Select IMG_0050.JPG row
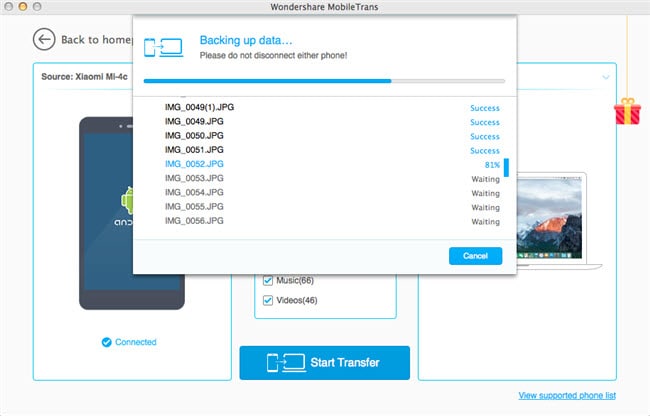Screen dimensions: 650x416 (332, 135)
